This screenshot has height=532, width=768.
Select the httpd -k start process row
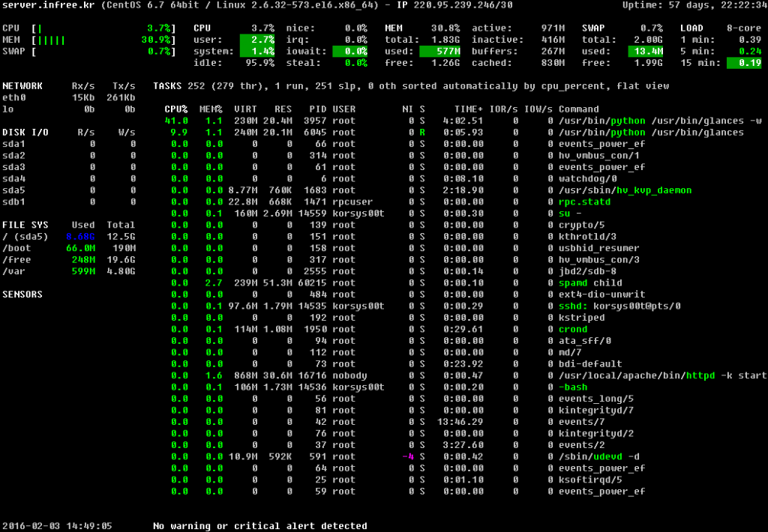(469, 375)
